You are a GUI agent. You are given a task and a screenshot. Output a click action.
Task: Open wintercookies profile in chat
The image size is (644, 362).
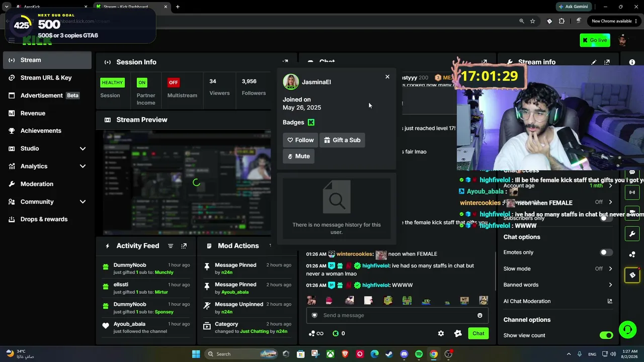click(355, 254)
